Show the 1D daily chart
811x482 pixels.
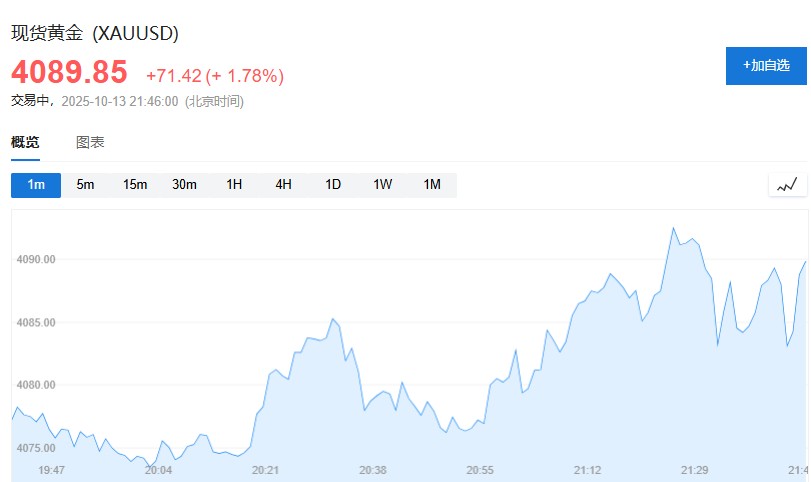(333, 184)
